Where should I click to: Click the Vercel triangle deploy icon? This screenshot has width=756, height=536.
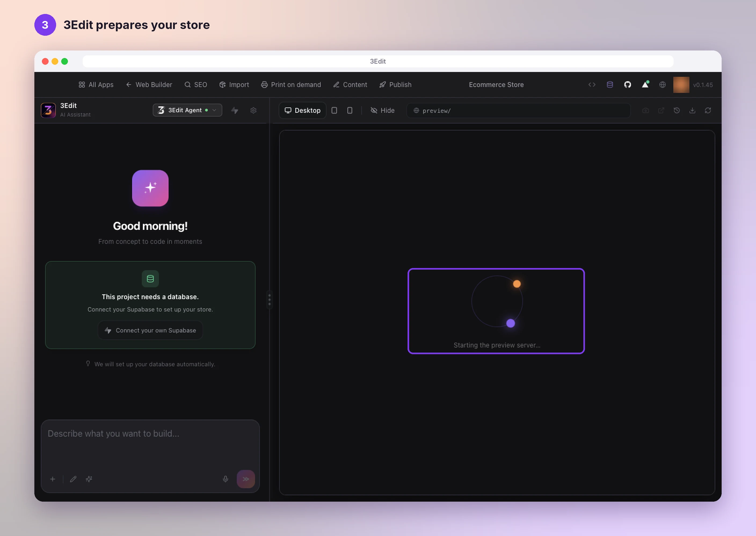coord(645,85)
